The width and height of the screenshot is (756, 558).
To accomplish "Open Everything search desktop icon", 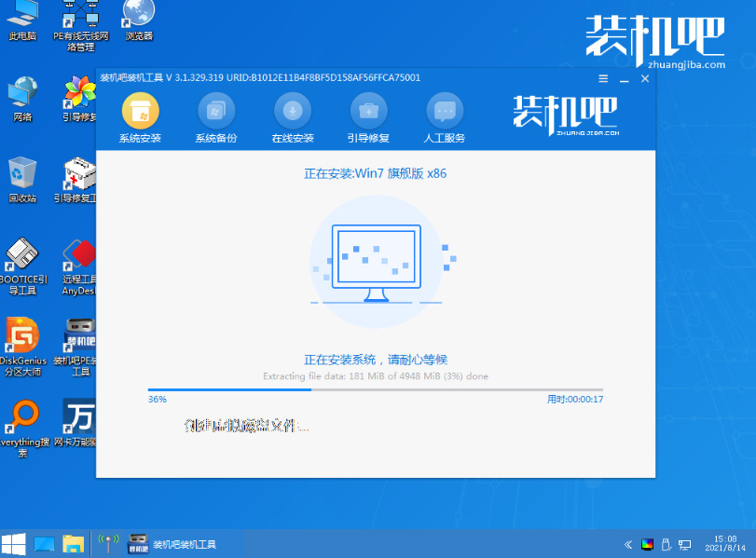I will pos(22,416).
